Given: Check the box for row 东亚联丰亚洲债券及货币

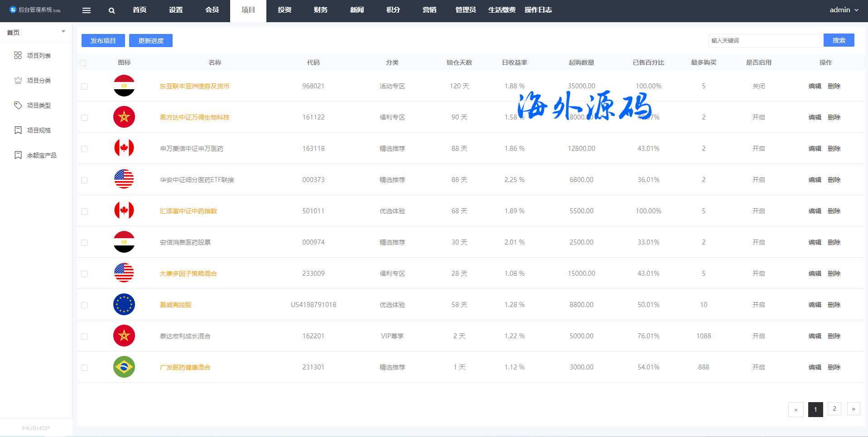Looking at the screenshot, I should (x=84, y=86).
